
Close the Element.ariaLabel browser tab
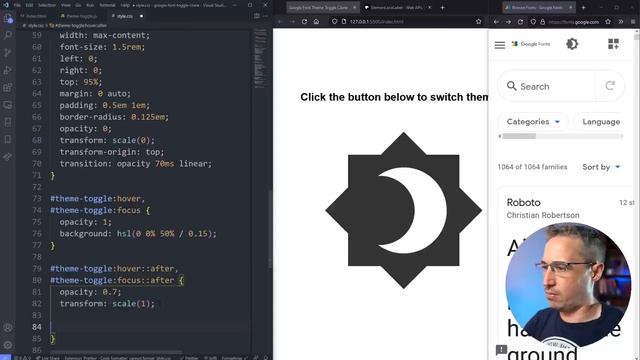429,7
